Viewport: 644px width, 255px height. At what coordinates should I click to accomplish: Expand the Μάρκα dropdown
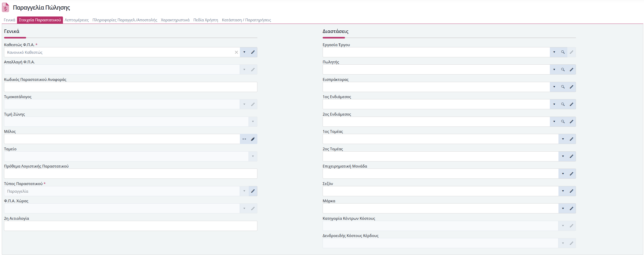(x=563, y=208)
